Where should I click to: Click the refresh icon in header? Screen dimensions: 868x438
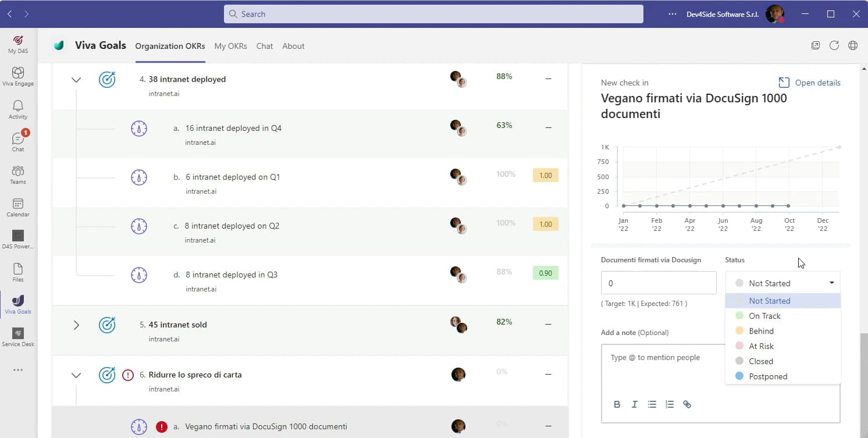pos(834,45)
